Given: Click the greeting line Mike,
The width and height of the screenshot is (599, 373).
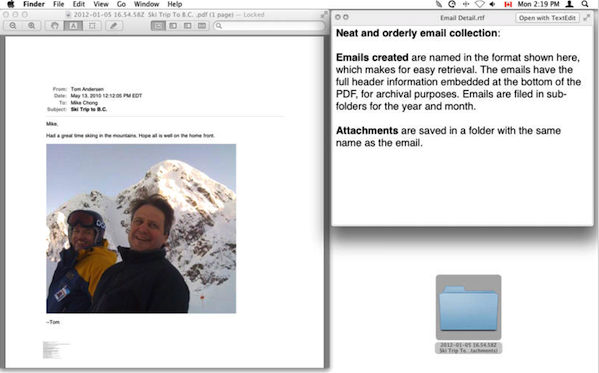Looking at the screenshot, I should pos(52,124).
